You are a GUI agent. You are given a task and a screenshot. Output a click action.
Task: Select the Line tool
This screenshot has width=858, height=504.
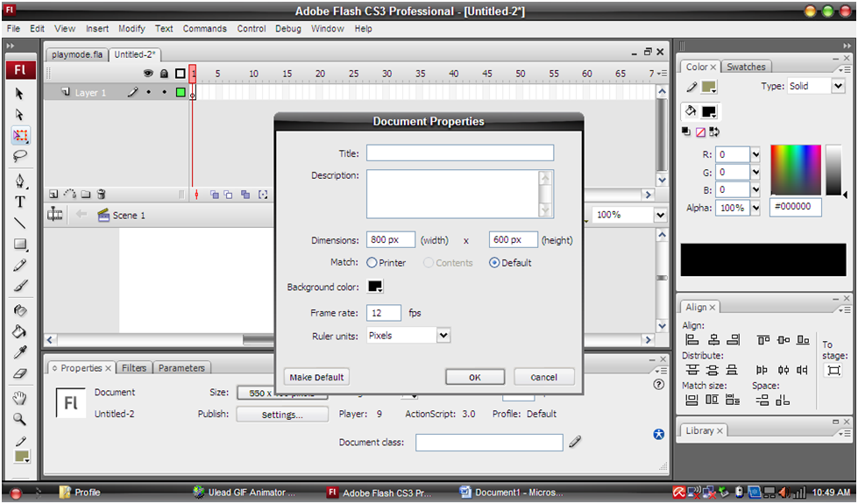(19, 223)
